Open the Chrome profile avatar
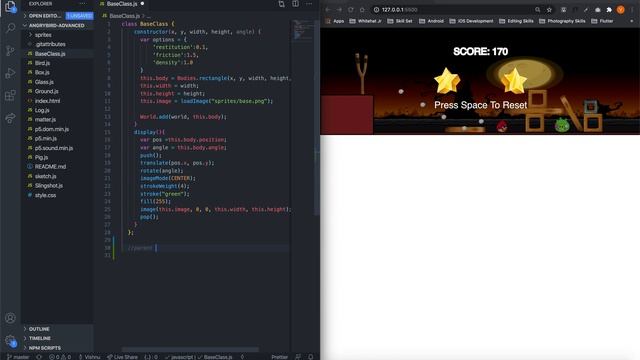Viewport: 640px width, 360px height. click(x=620, y=10)
